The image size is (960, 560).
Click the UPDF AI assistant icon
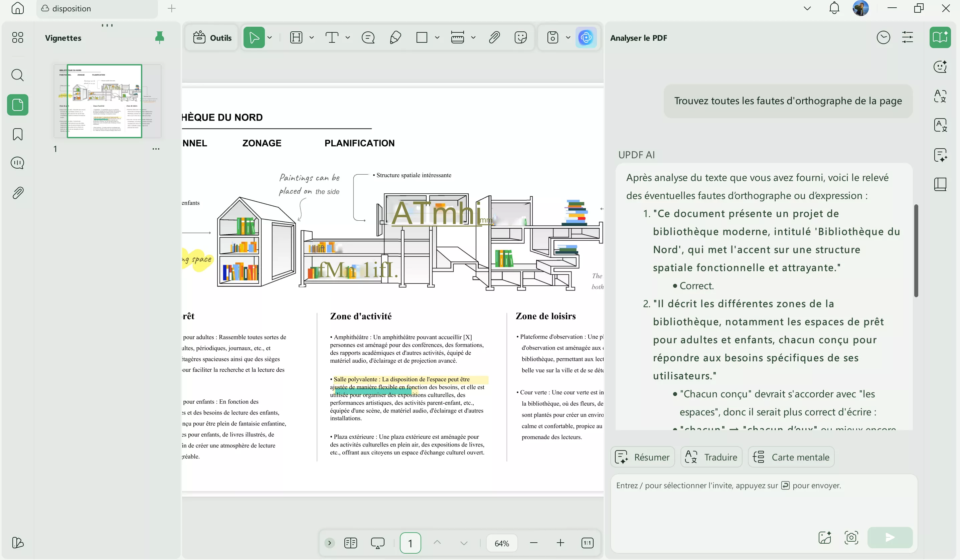(586, 37)
